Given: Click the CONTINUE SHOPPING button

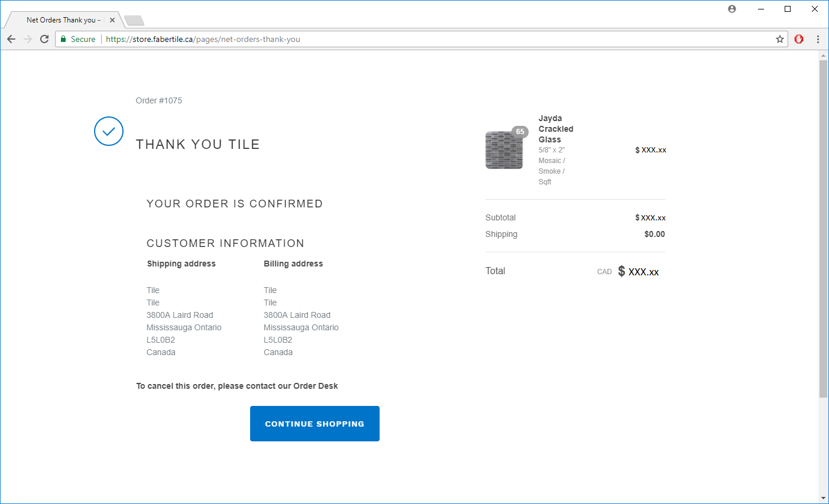Looking at the screenshot, I should tap(315, 424).
